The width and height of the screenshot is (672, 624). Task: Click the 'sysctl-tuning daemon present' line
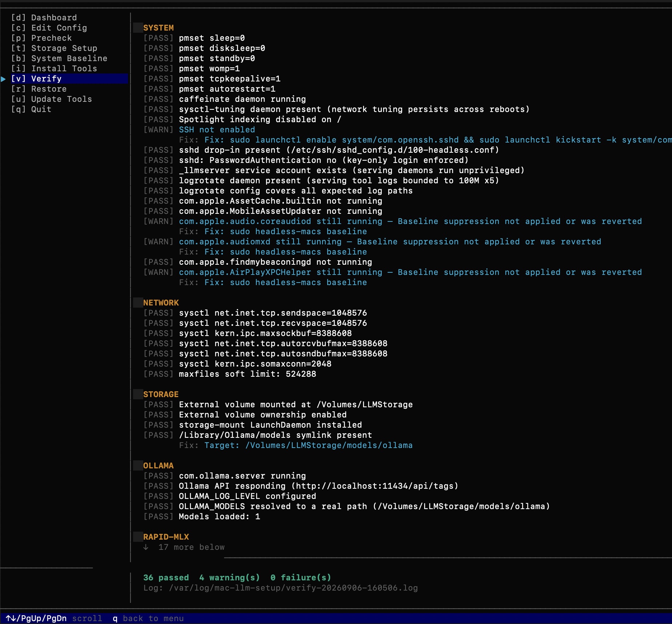(x=336, y=109)
